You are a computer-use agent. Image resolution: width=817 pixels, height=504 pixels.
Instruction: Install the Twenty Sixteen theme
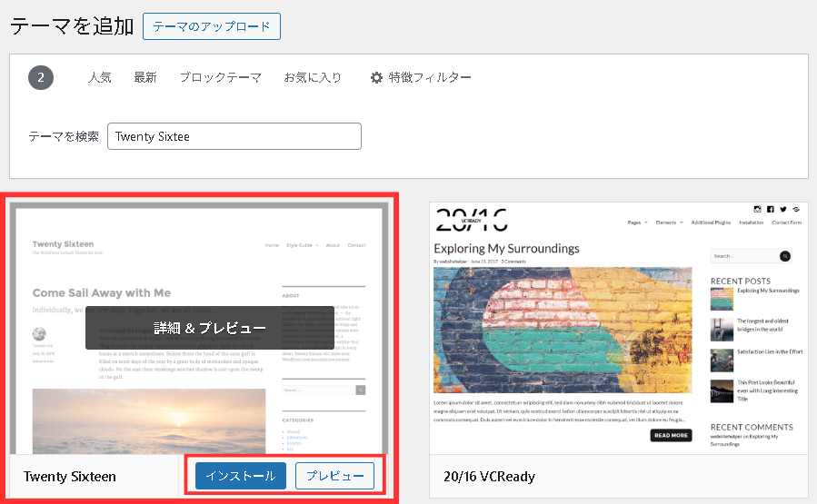tap(241, 476)
